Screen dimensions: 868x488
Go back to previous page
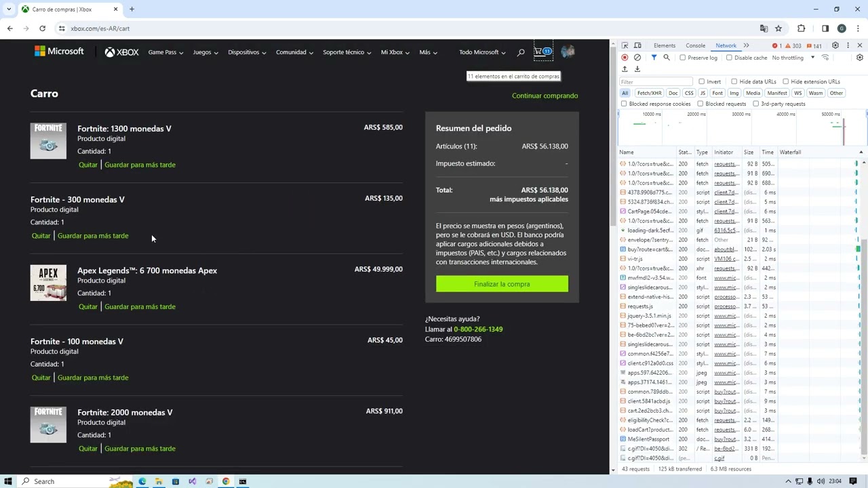click(10, 28)
